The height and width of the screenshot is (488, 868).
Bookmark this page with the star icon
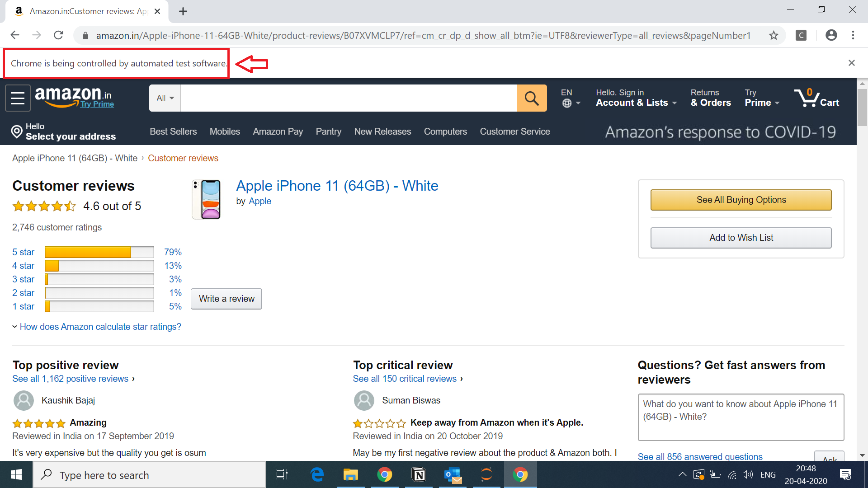click(774, 35)
